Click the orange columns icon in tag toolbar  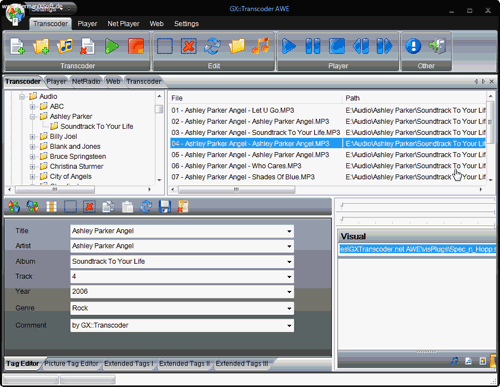pos(51,207)
